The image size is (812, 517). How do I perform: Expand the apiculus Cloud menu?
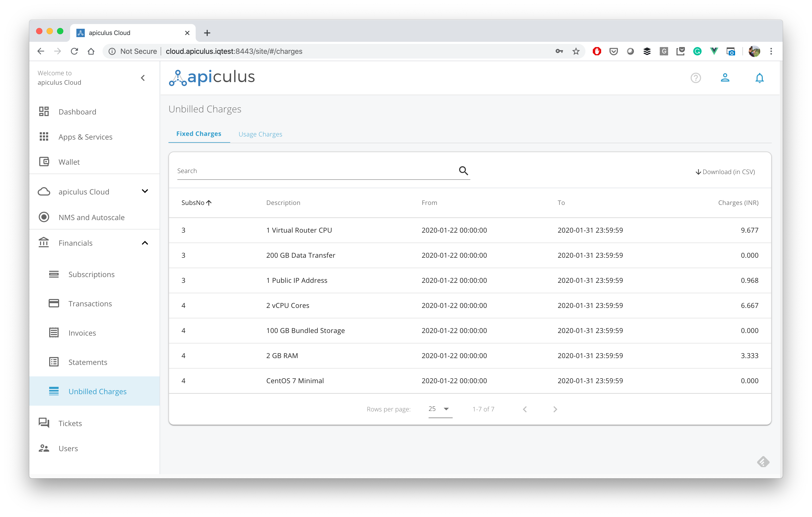(145, 191)
